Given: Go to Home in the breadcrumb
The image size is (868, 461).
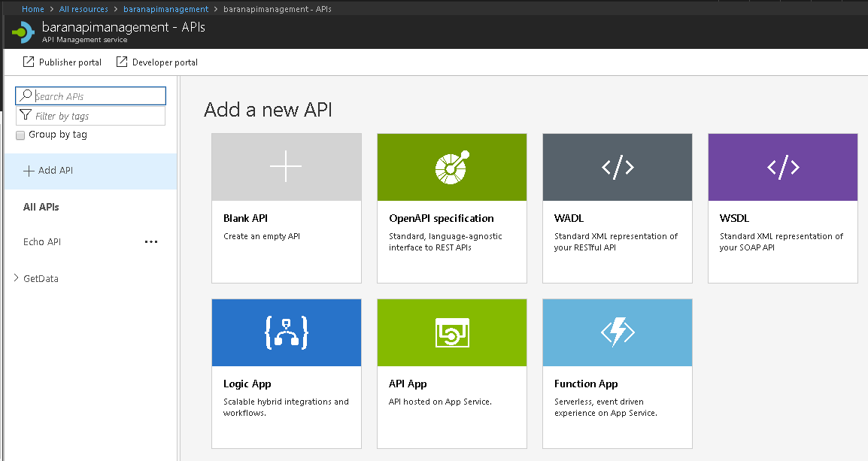Looking at the screenshot, I should [x=32, y=9].
